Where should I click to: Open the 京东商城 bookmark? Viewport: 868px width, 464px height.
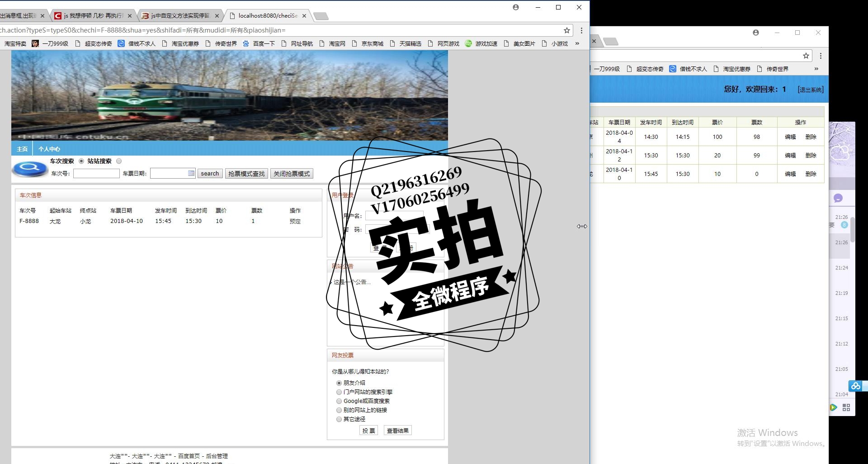point(367,43)
